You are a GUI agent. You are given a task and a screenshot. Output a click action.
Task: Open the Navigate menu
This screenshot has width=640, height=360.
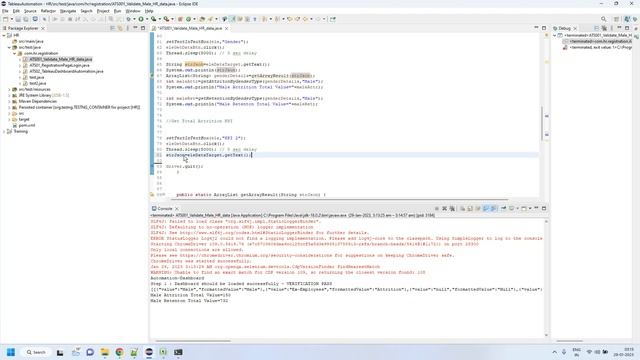click(x=68, y=11)
